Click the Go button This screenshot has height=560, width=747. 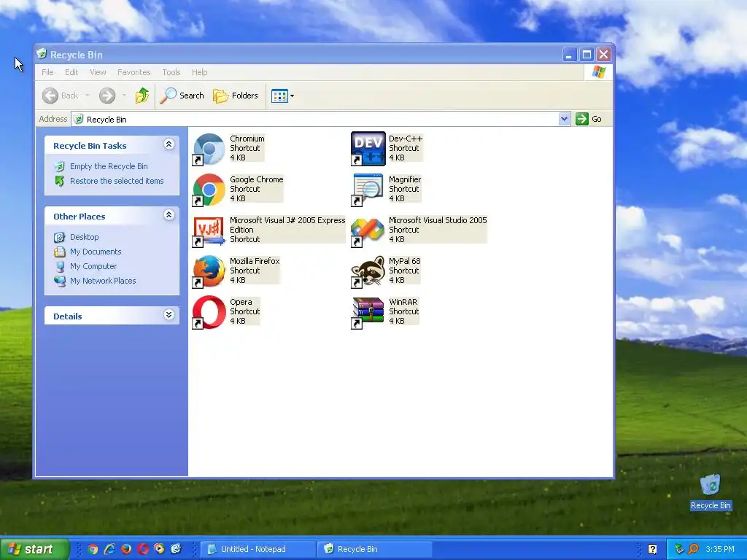[x=589, y=119]
